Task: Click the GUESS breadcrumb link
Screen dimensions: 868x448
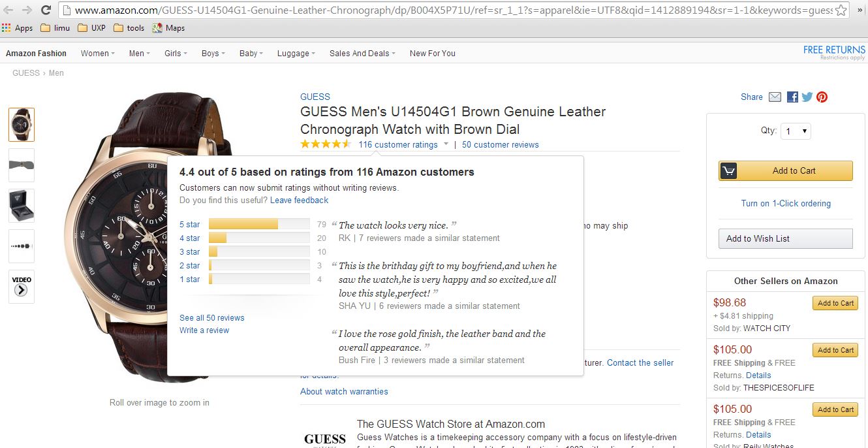Action: click(26, 73)
